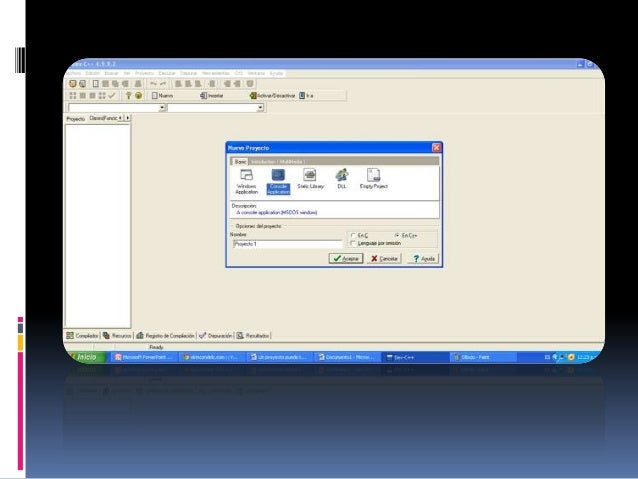Click the Compile grid icon on second toolbar
Viewport: 638px width, 479px height.
coord(73,96)
